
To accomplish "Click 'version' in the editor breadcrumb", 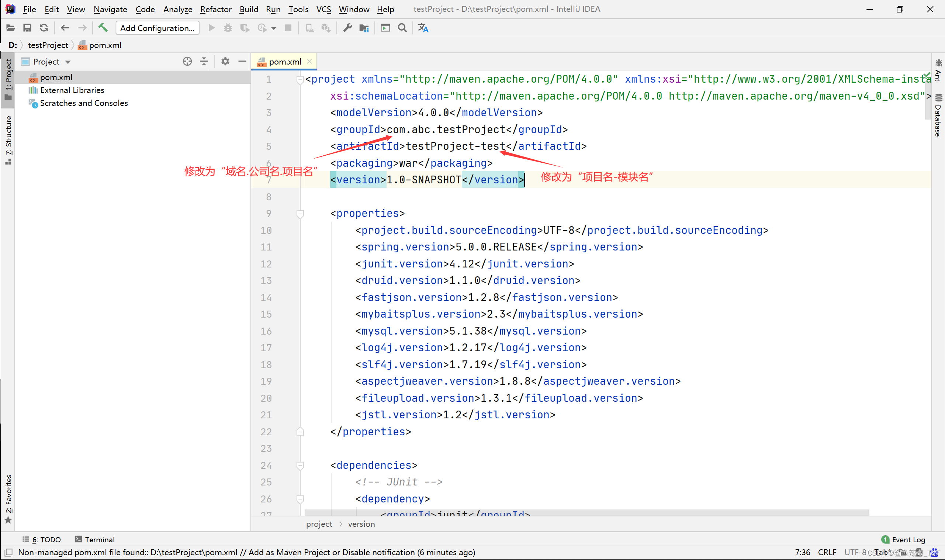I will (x=361, y=524).
